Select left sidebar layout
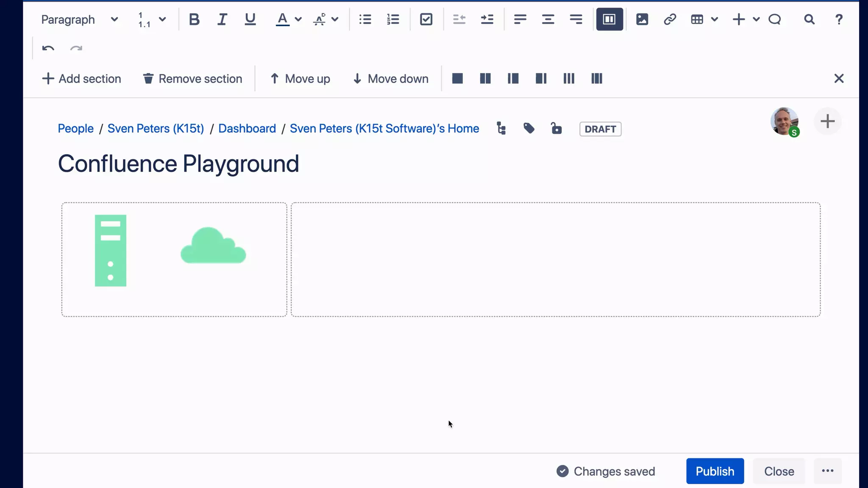 tap(513, 78)
